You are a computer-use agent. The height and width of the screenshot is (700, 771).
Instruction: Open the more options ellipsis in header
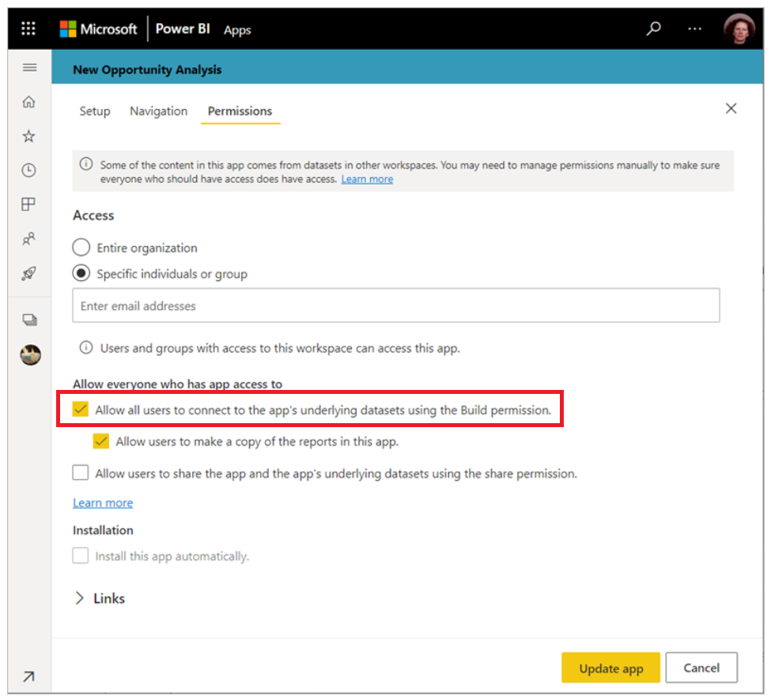click(x=694, y=28)
